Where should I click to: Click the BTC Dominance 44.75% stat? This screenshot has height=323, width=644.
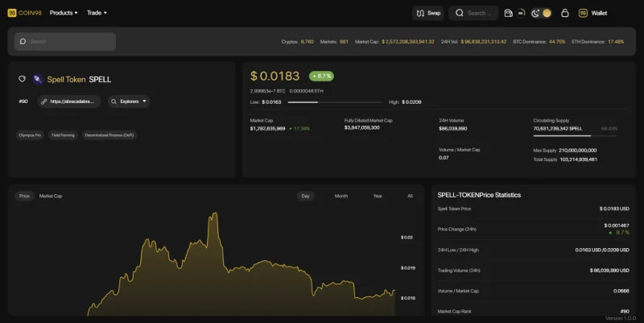click(x=539, y=42)
